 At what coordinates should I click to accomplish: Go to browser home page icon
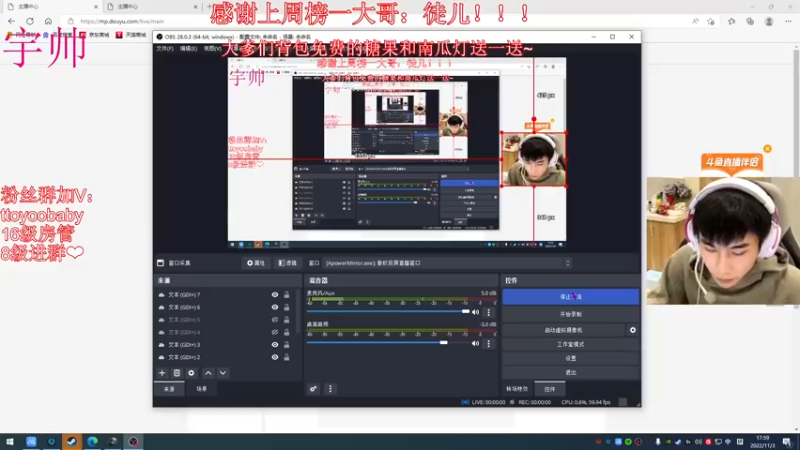click(x=48, y=21)
